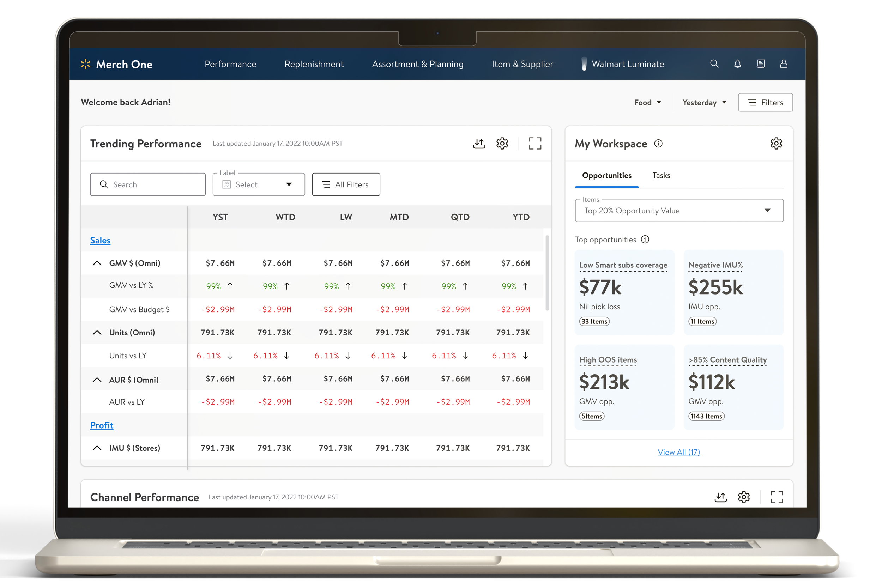882x588 pixels.
Task: Switch to the Tasks tab
Action: [x=661, y=176]
